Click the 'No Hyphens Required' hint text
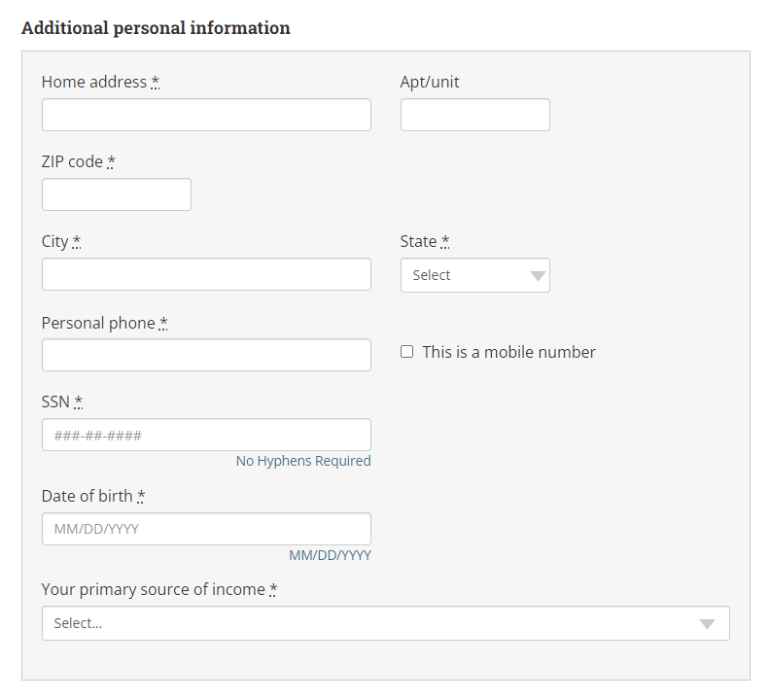The image size is (771, 700). (x=303, y=461)
